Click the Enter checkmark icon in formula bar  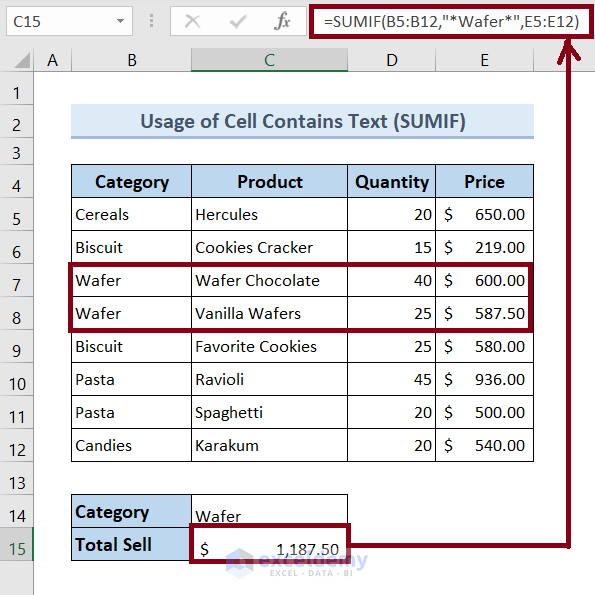pos(238,22)
